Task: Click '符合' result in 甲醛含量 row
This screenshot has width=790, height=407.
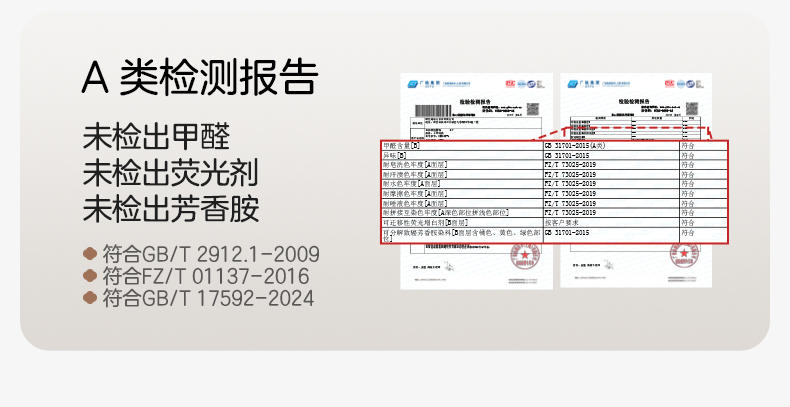Action: pos(688,146)
